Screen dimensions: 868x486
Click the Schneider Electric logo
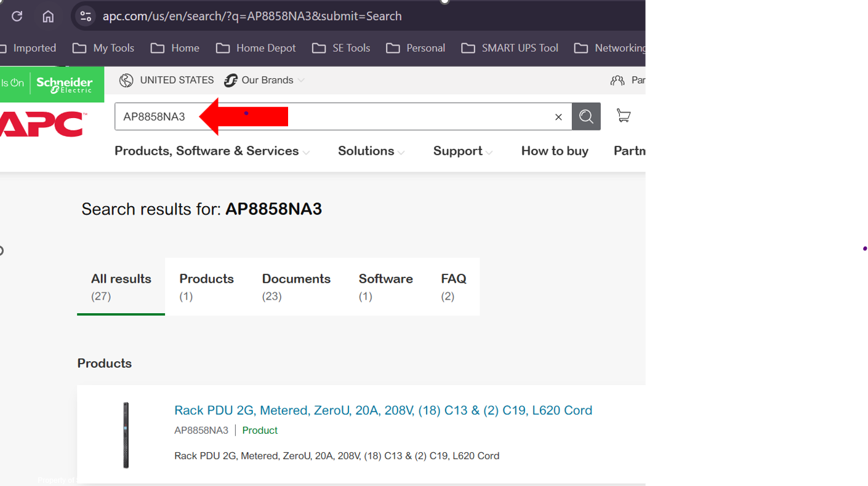[x=64, y=84]
